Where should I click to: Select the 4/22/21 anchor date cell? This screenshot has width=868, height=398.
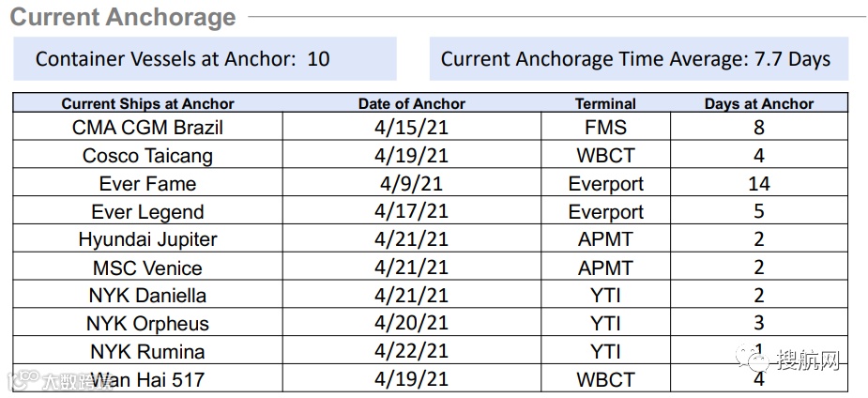pos(412,351)
